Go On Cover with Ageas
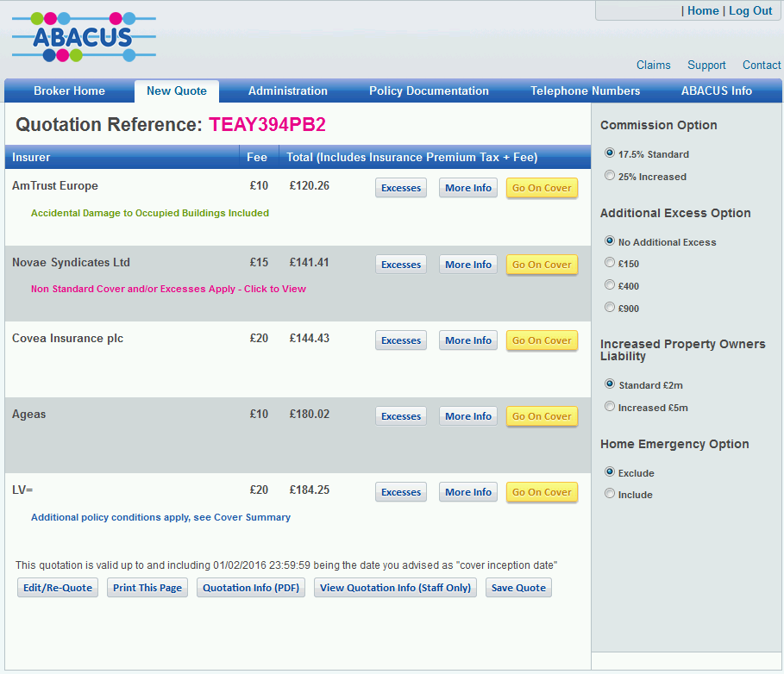This screenshot has height=674, width=784. tap(542, 416)
